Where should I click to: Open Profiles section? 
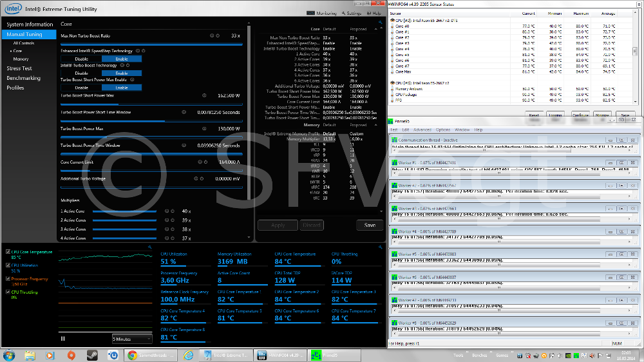pos(15,88)
